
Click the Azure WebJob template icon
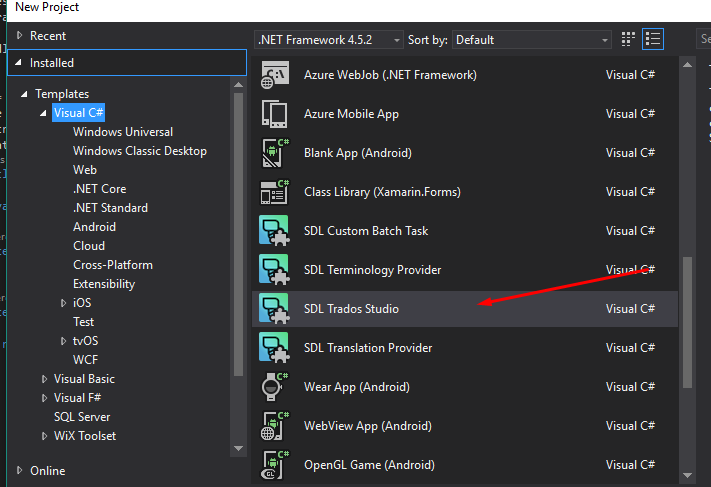click(x=275, y=75)
